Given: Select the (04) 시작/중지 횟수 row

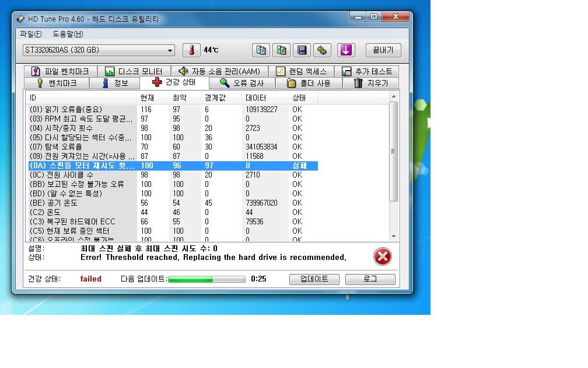Looking at the screenshot, I should click(x=173, y=128).
